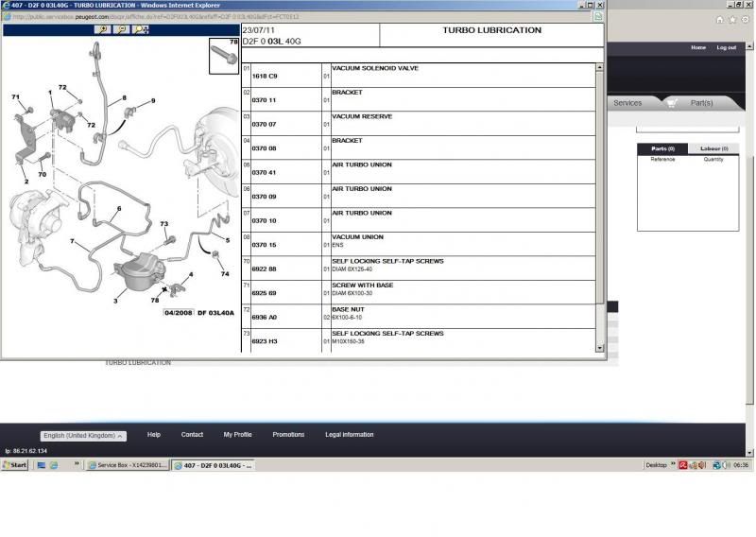This screenshot has width=756, height=537.
Task: Switch to the Service Box taskbar window
Action: click(x=128, y=465)
